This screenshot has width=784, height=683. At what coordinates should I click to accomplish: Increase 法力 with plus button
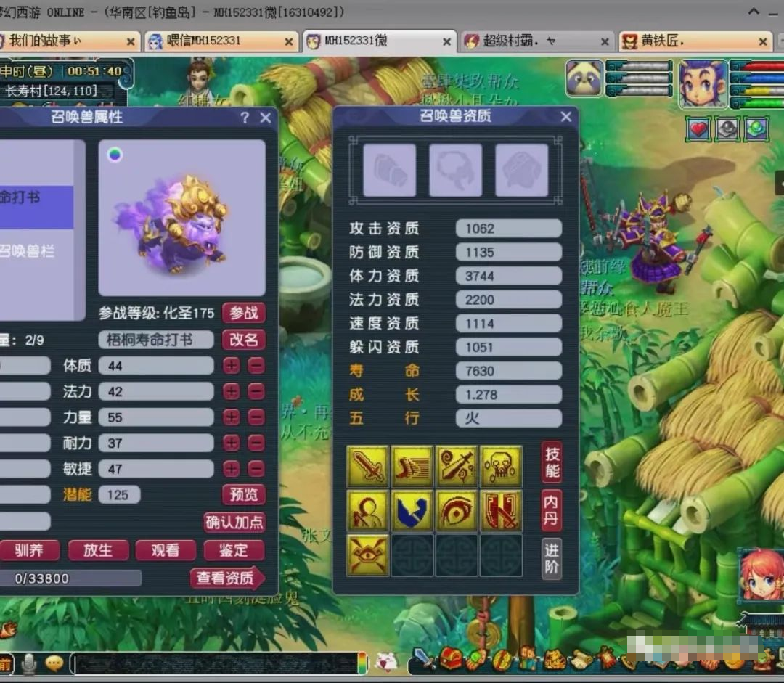pos(232,391)
